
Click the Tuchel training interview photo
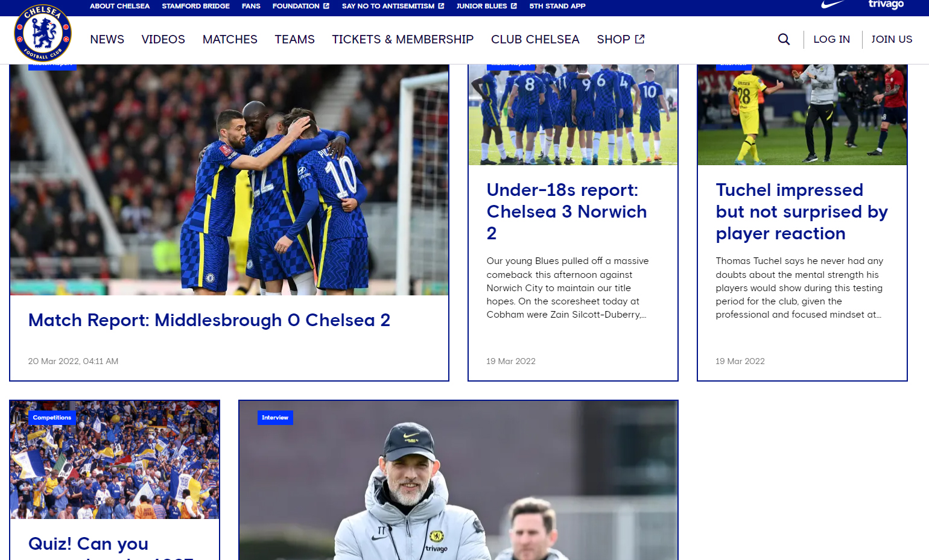tap(458, 480)
